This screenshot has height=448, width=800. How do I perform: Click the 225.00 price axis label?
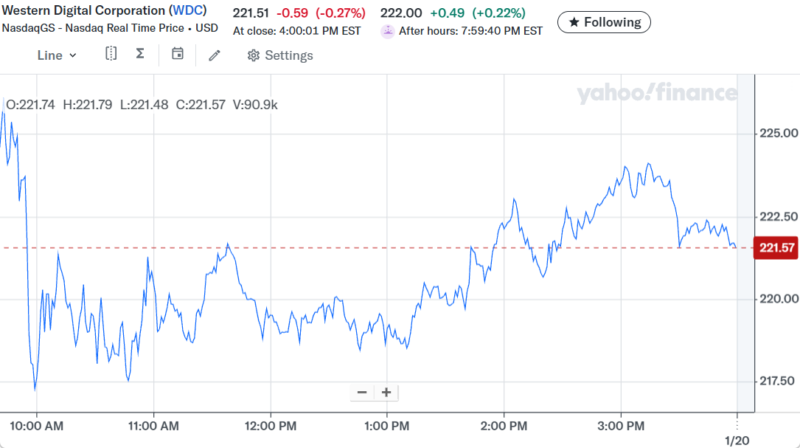[779, 133]
